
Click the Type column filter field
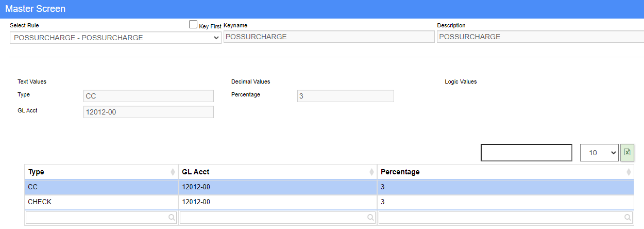(97, 218)
